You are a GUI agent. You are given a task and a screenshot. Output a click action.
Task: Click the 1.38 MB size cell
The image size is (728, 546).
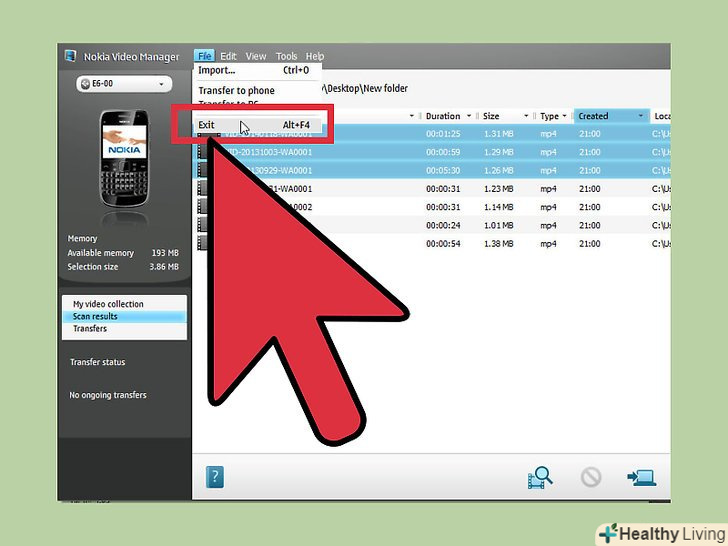tap(499, 244)
